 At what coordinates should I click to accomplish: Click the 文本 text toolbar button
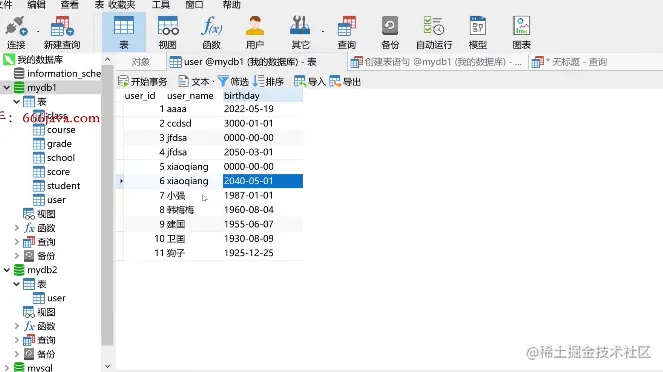click(194, 82)
